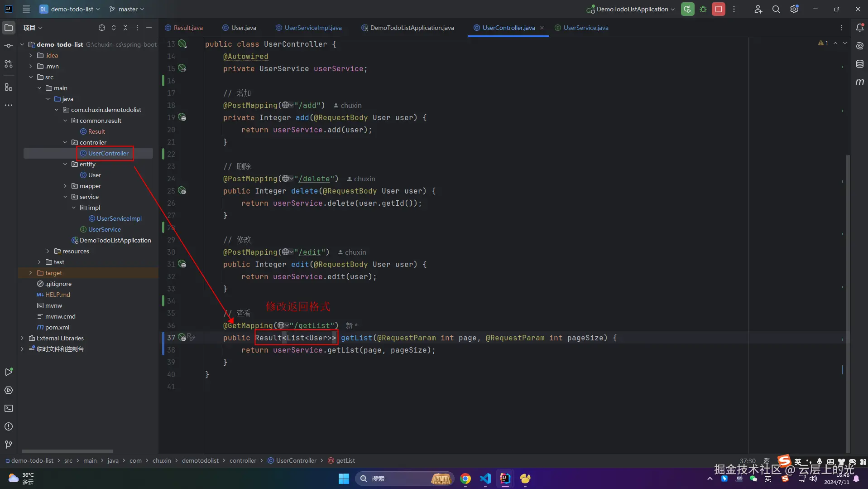Click the taskbar search box
The height and width of the screenshot is (489, 868).
pos(404,479)
